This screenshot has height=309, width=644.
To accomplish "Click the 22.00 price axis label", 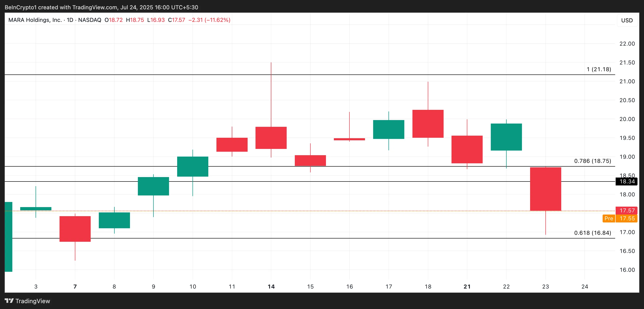I will pos(627,44).
